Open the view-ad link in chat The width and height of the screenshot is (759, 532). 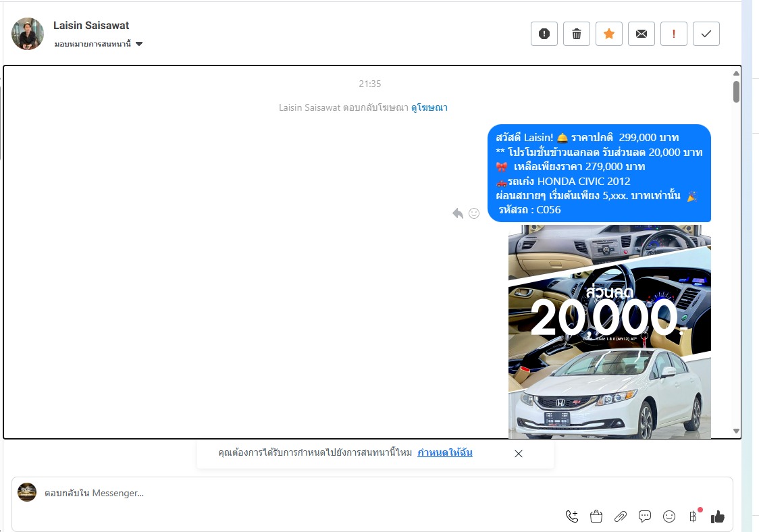click(429, 107)
